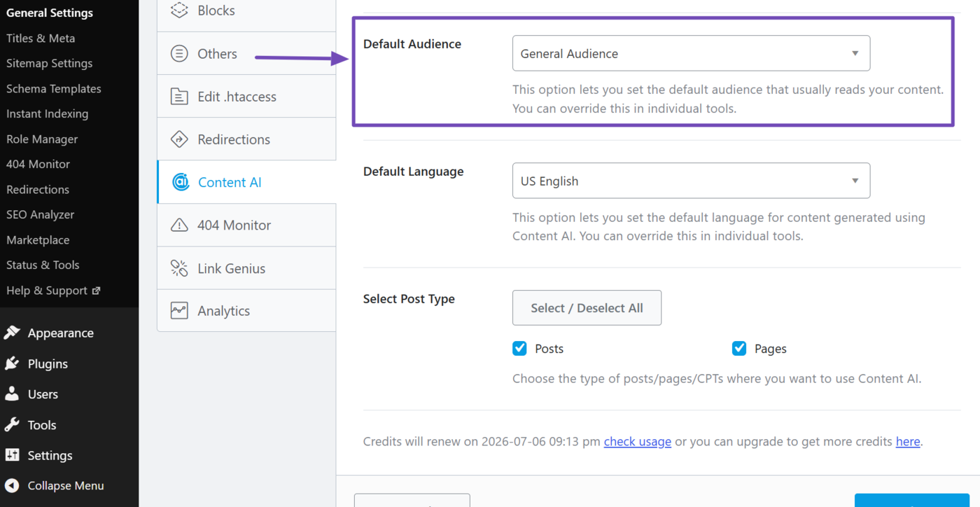980x507 pixels.
Task: Switch to the Redirections tab
Action: coord(246,139)
